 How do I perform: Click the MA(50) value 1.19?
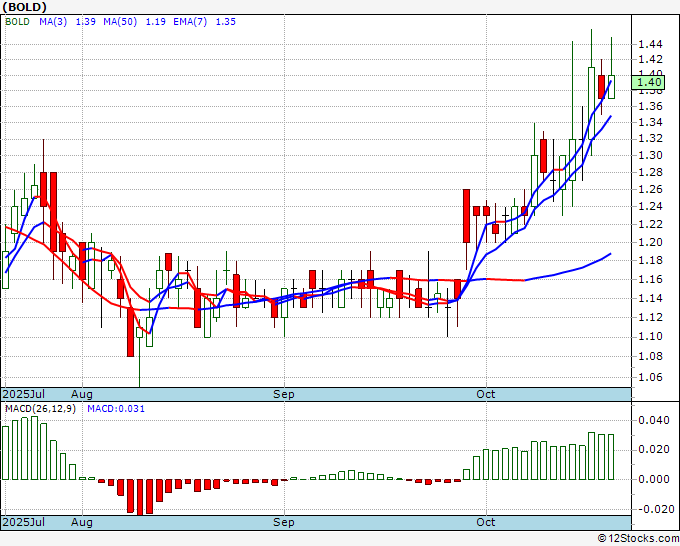(155, 22)
